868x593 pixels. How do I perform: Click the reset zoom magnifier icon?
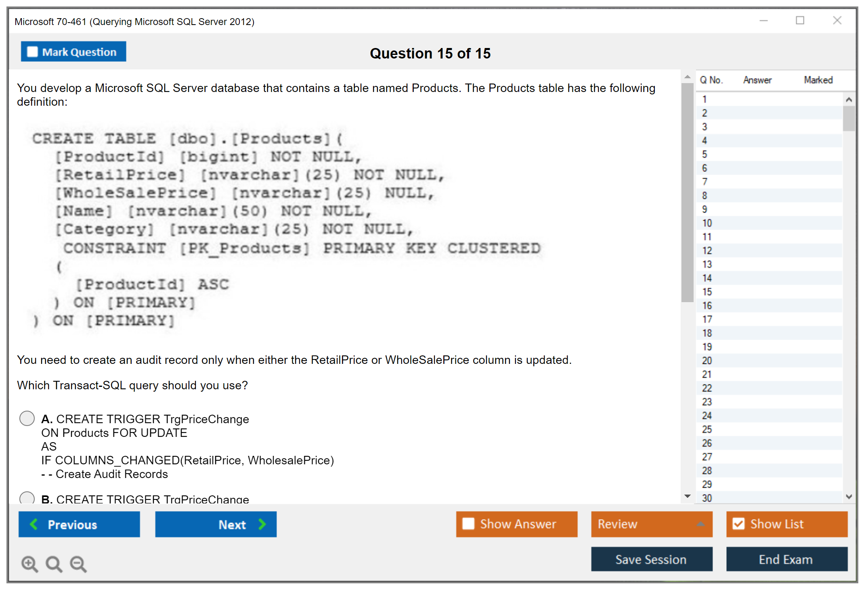[54, 564]
